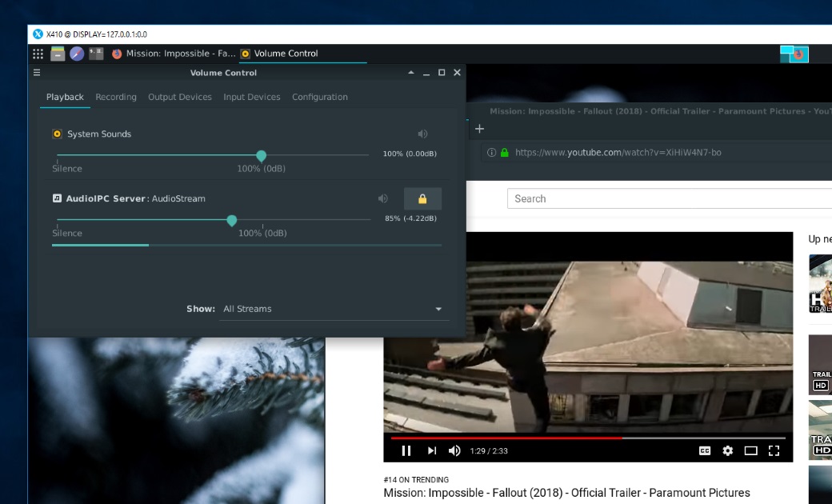Open the Volume Control window menu
The height and width of the screenshot is (504, 832).
point(37,73)
